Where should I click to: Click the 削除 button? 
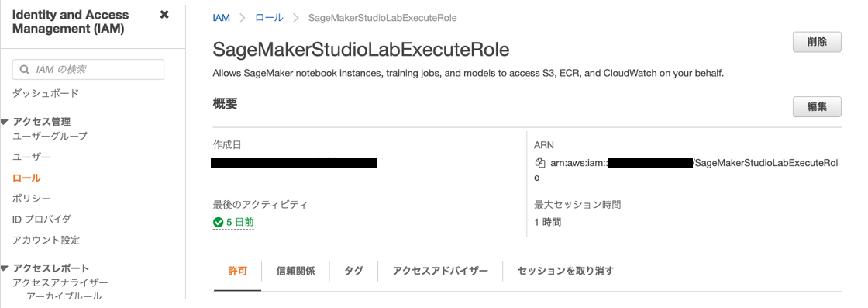817,42
